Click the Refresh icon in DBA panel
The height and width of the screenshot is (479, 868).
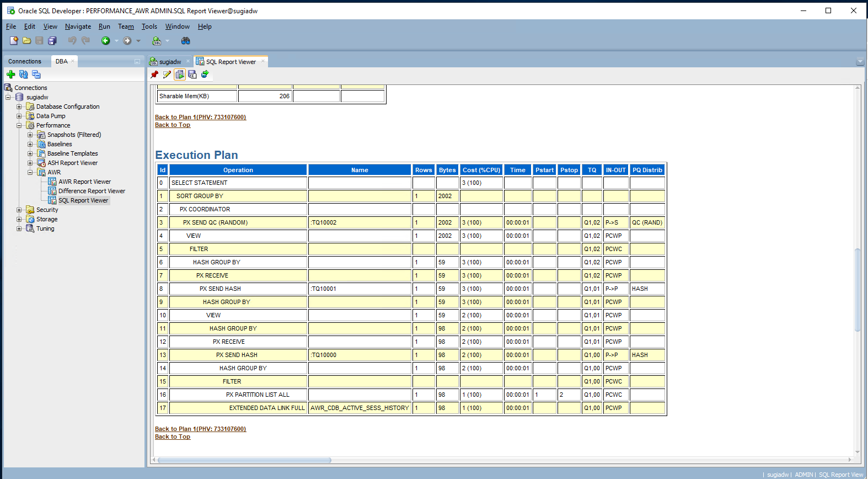[23, 74]
